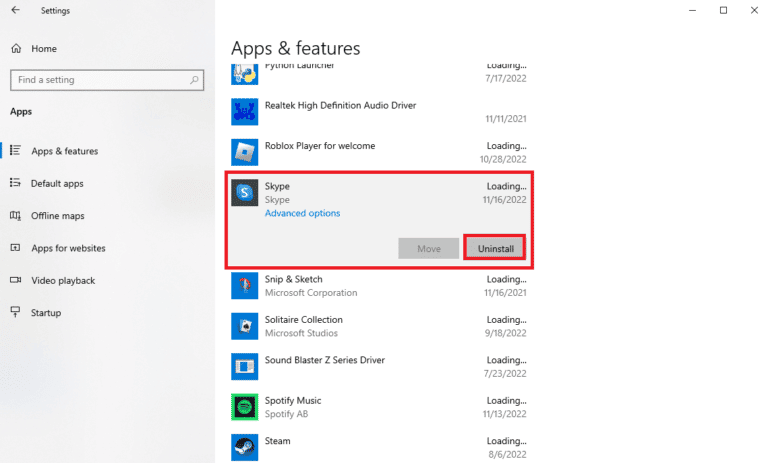The image size is (768, 463).
Task: Click the Spotify Music app icon
Action: click(x=244, y=407)
